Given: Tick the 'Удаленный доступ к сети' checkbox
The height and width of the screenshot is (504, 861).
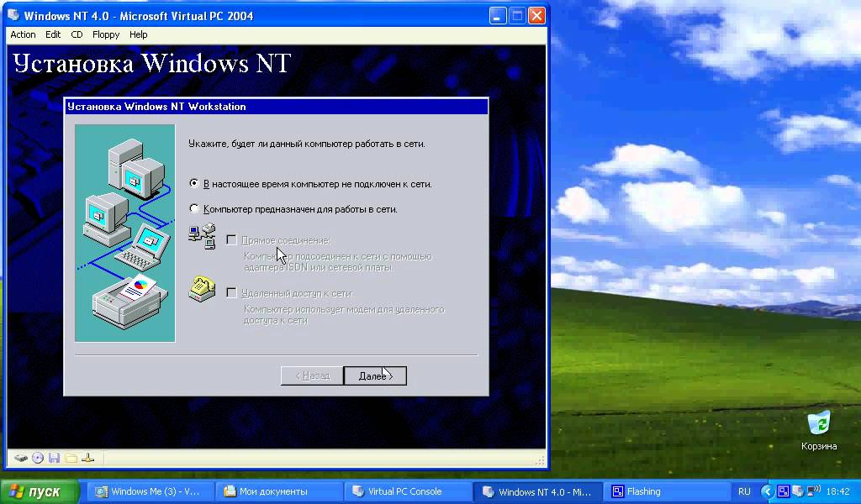Looking at the screenshot, I should tap(232, 293).
